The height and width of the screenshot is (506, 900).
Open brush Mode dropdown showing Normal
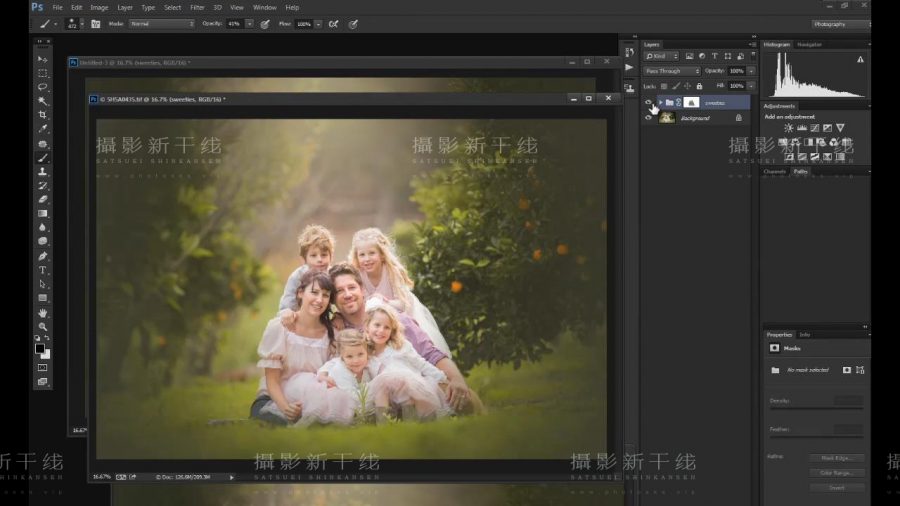pyautogui.click(x=162, y=24)
